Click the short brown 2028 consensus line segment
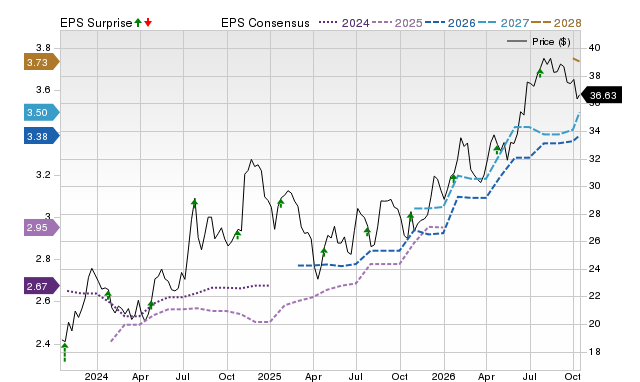 click(576, 60)
